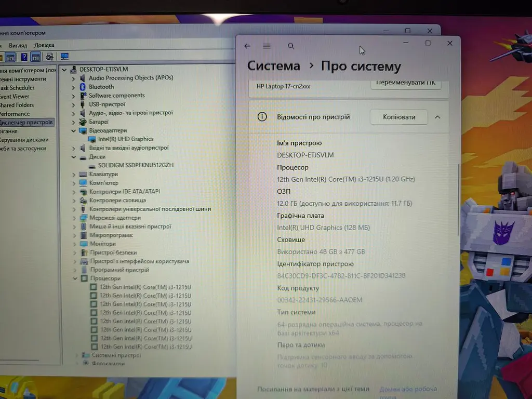Viewport: 532px width, 399px height.
Task: Open the Settings hamburger navigation menu
Action: point(267,46)
